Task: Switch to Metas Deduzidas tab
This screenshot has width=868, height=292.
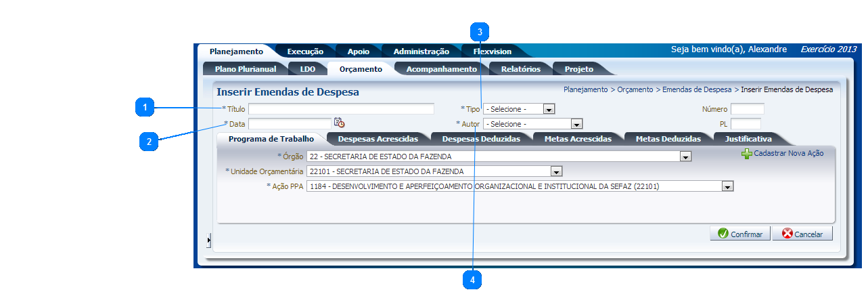Action: 668,139
